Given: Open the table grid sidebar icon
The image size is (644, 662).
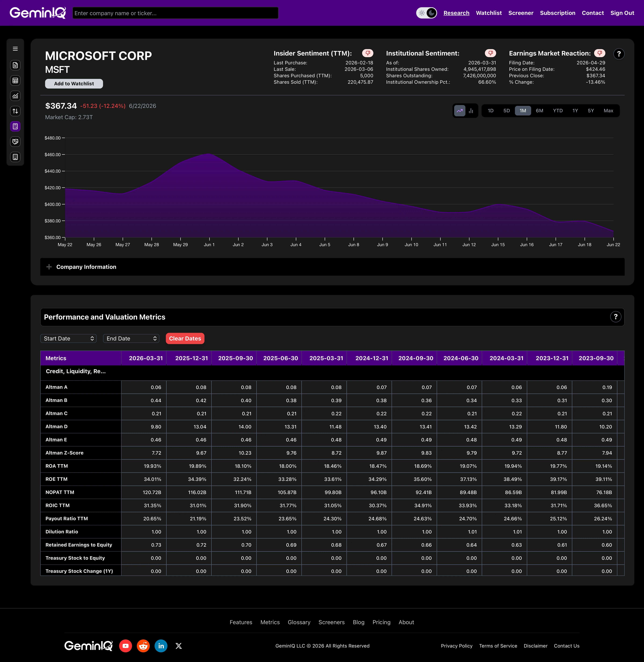Looking at the screenshot, I should click(x=15, y=80).
